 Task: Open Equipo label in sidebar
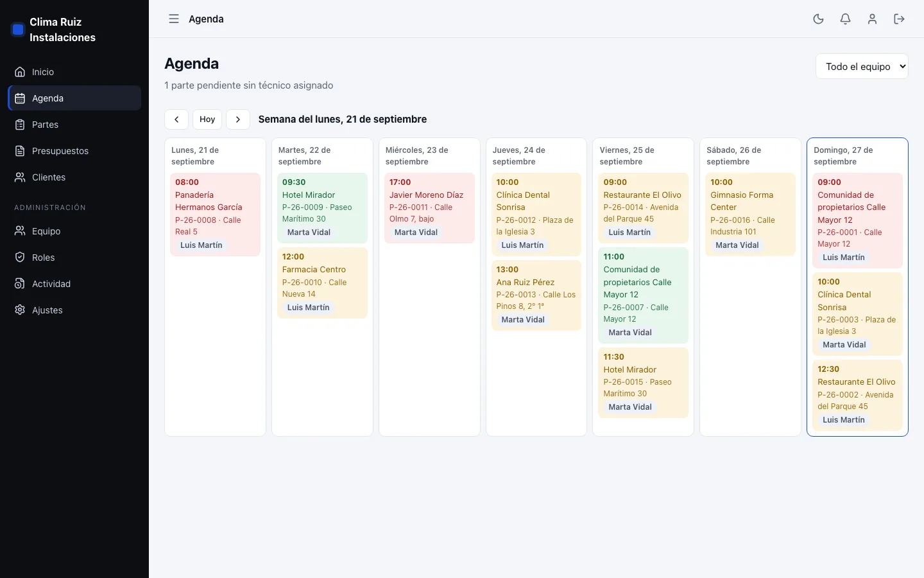point(46,231)
